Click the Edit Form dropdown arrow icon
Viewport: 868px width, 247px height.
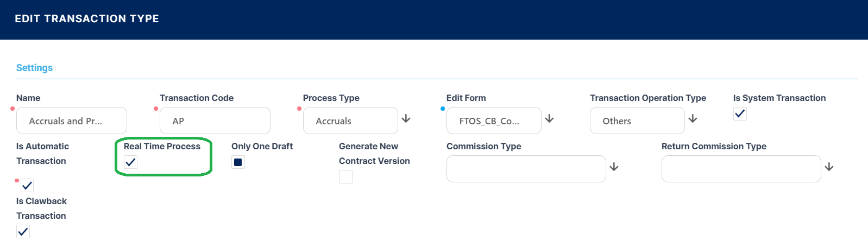pos(549,119)
